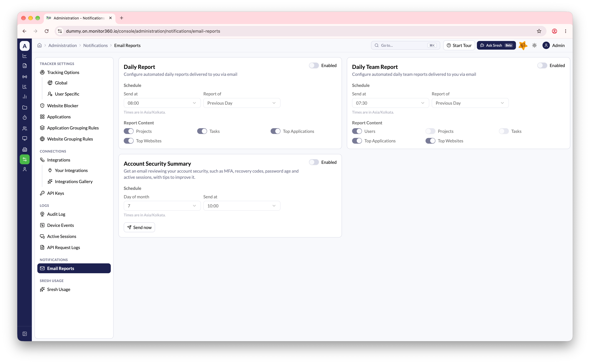Open the Day of month dropdown
The height and width of the screenshot is (364, 590).
[x=162, y=206]
